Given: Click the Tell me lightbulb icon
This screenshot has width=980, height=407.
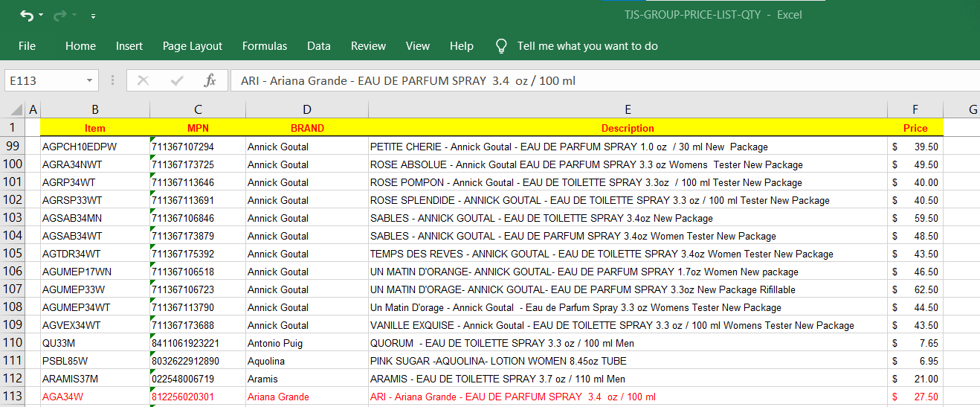Looking at the screenshot, I should [502, 46].
